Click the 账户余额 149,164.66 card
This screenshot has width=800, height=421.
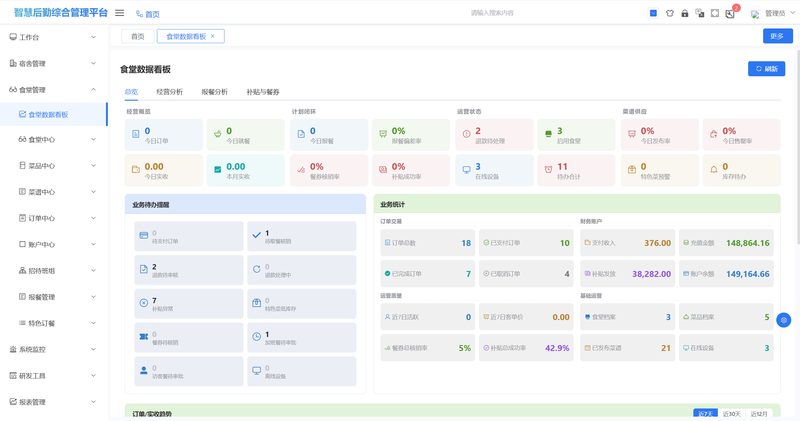726,274
